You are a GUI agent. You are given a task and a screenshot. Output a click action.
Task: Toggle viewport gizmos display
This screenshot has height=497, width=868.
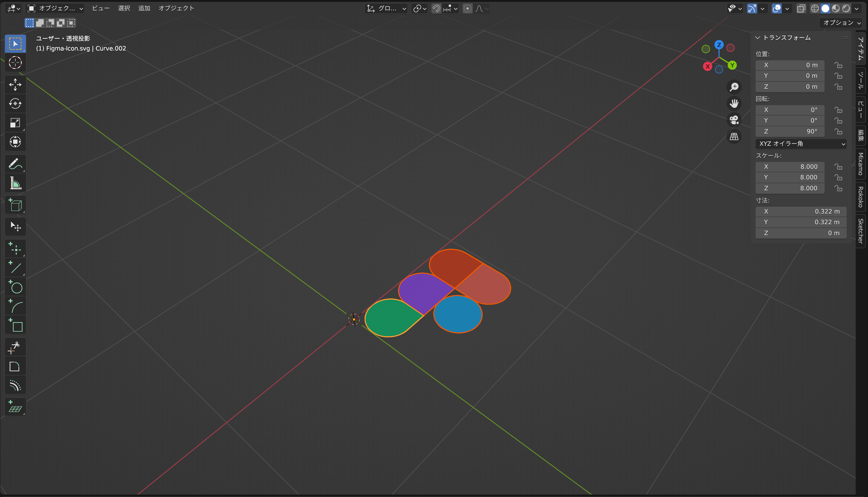[752, 8]
